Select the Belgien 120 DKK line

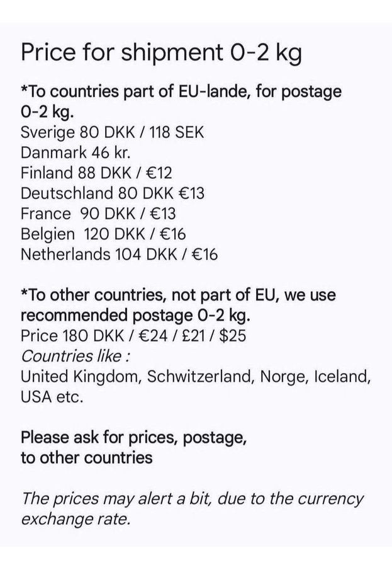[103, 234]
